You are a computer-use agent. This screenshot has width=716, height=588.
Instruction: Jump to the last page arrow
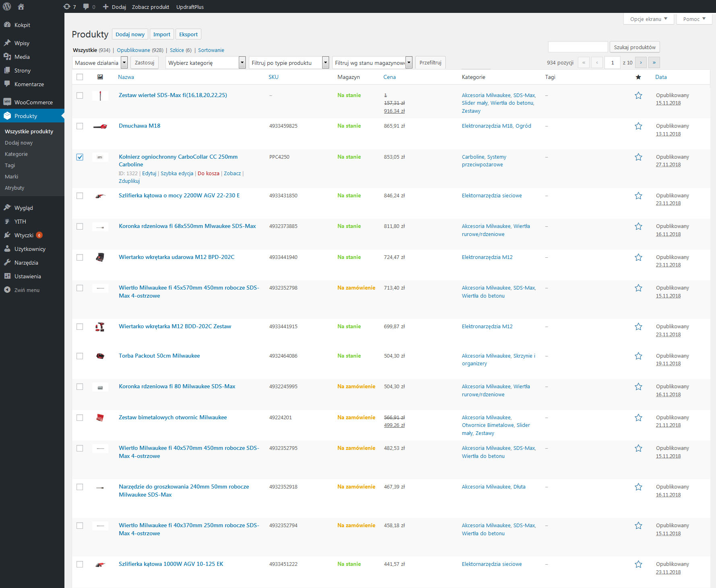coord(654,62)
